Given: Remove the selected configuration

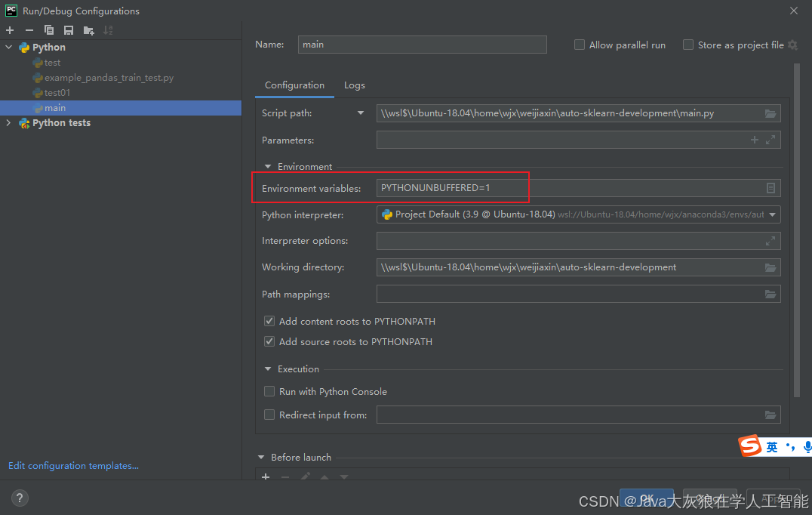Looking at the screenshot, I should (28, 30).
